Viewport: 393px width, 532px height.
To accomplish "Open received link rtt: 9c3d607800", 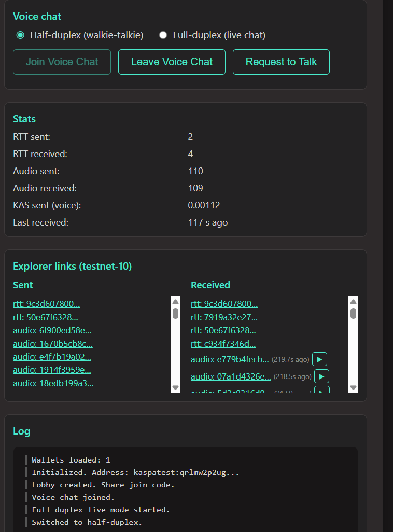I will tap(224, 304).
